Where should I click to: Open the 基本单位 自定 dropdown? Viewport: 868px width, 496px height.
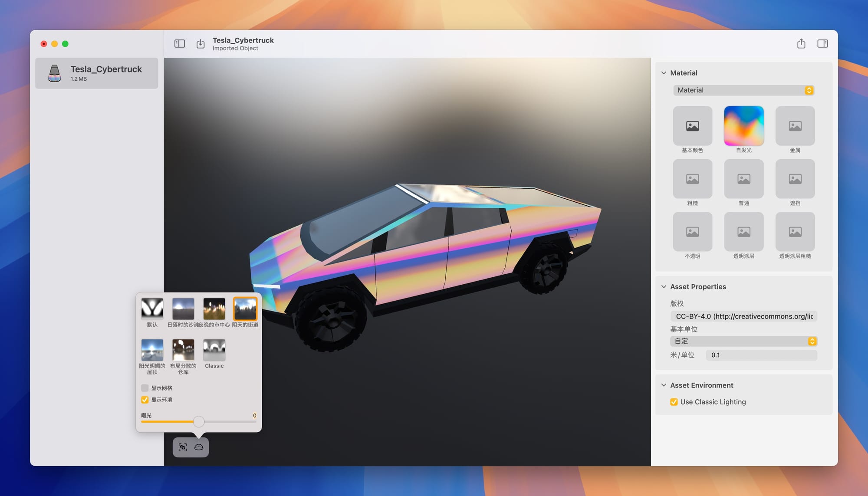[x=743, y=341]
